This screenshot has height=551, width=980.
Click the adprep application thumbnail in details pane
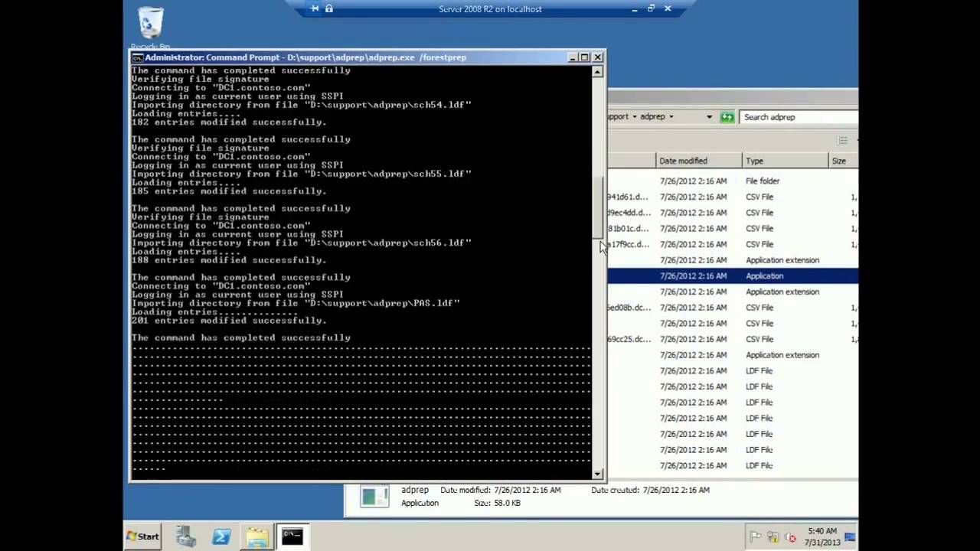point(374,497)
